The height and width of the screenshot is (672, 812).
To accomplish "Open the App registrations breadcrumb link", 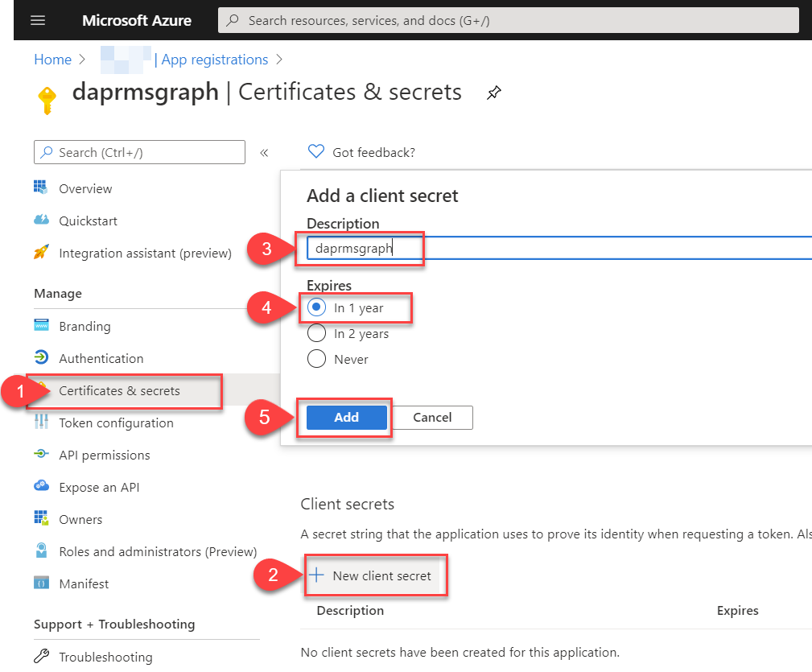I will click(214, 60).
